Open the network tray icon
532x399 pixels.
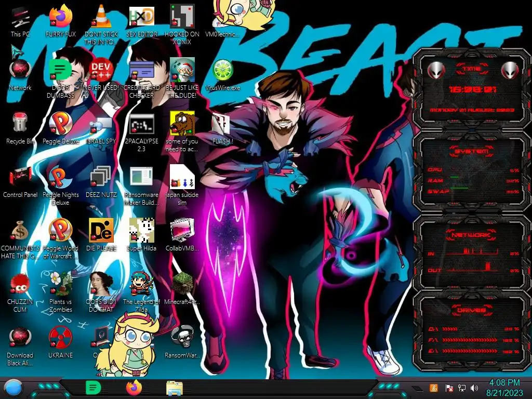coord(461,388)
